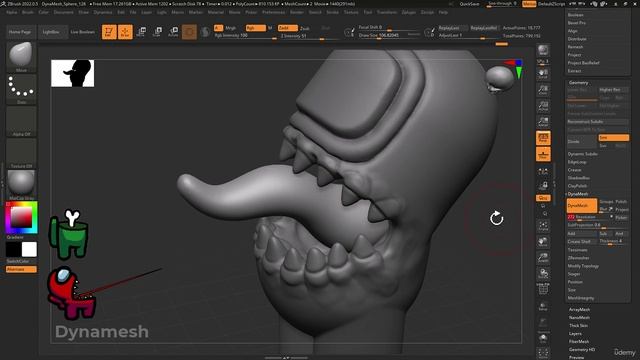
Task: Expand the NanoMesh palette section
Action: click(x=579, y=318)
